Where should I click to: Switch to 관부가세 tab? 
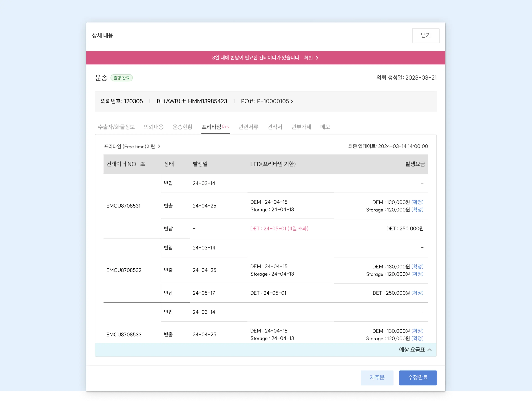click(x=301, y=127)
